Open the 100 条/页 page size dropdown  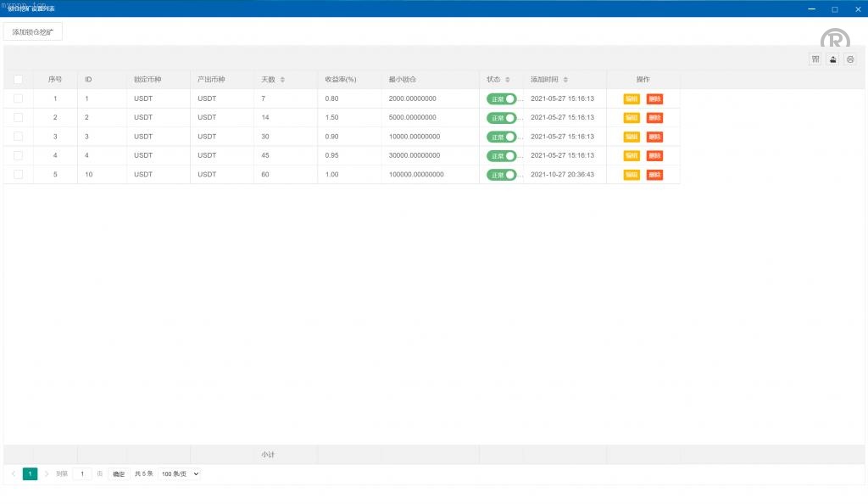coord(180,473)
